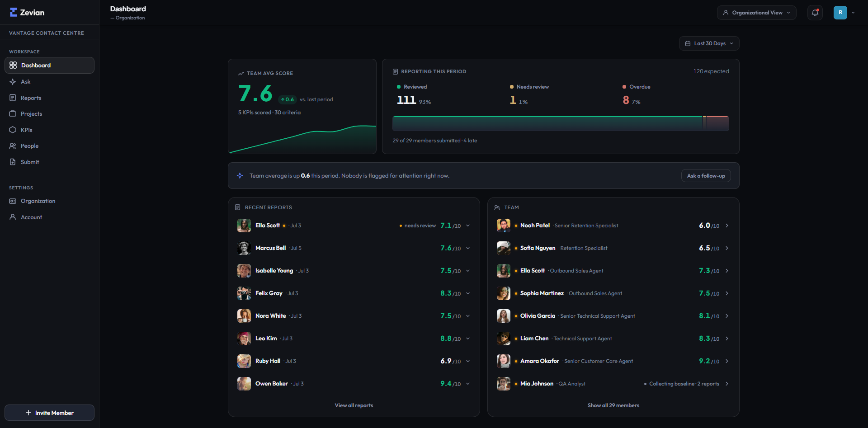868x428 pixels.
Task: Click the Organization settings icon
Action: [13, 201]
